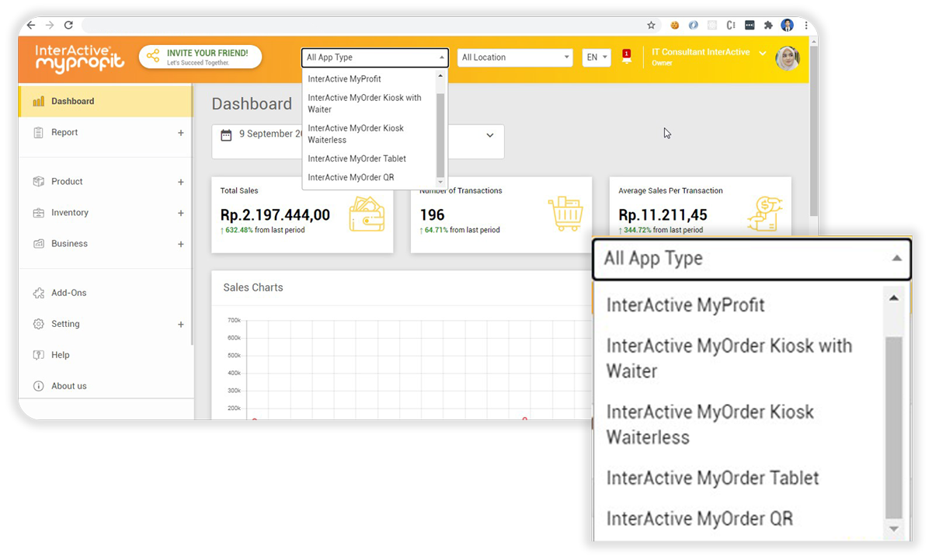Choose InterActive MyProfit app type

(344, 78)
